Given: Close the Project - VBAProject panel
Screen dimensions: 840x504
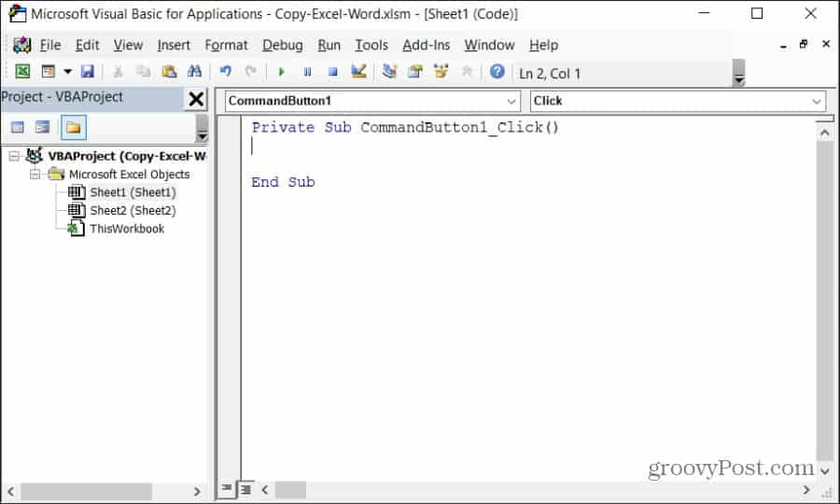Looking at the screenshot, I should [196, 99].
